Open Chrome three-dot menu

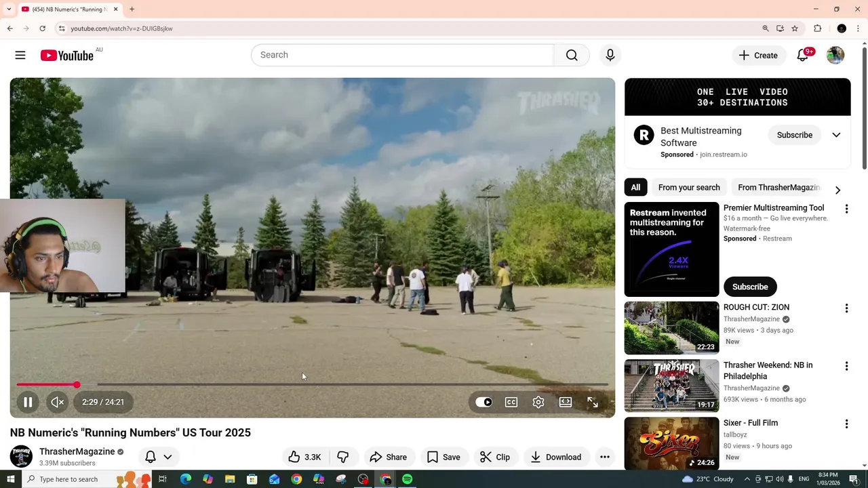(858, 28)
